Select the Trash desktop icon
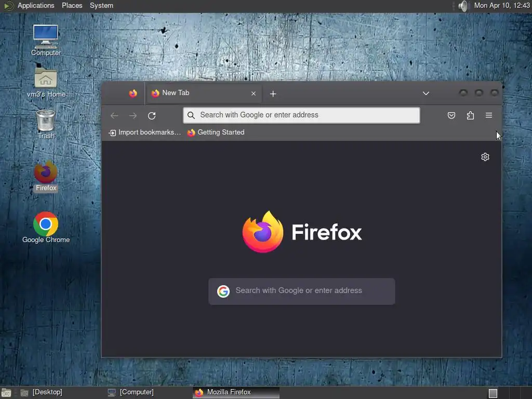The image size is (532, 399). pos(46,124)
